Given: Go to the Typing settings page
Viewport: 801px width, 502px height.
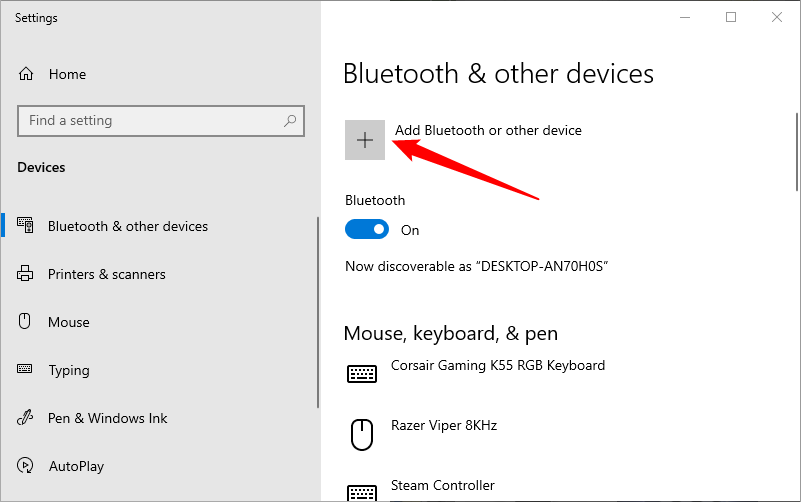Looking at the screenshot, I should [69, 370].
